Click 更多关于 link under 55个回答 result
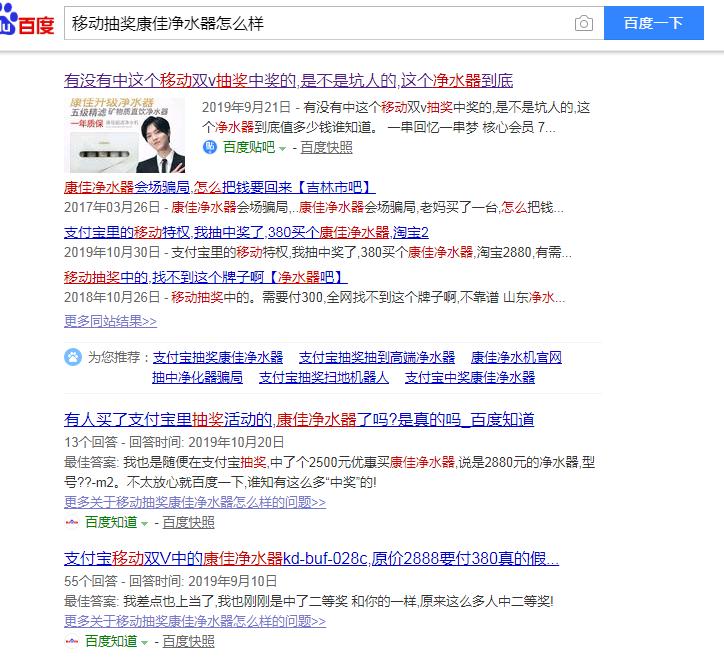Image resolution: width=724 pixels, height=658 pixels. coord(195,621)
